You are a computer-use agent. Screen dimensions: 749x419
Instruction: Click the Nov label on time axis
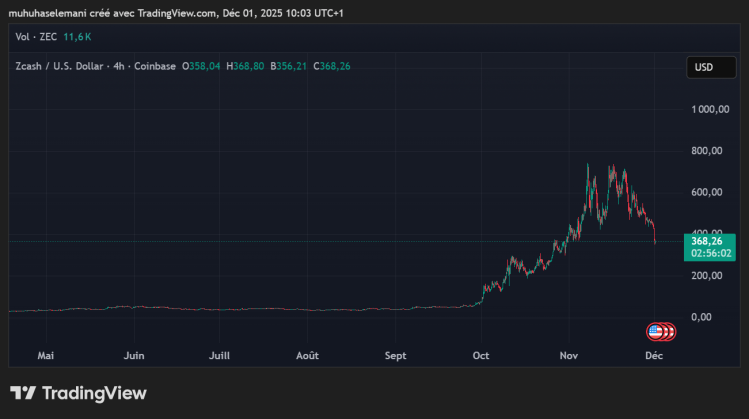[x=569, y=356]
